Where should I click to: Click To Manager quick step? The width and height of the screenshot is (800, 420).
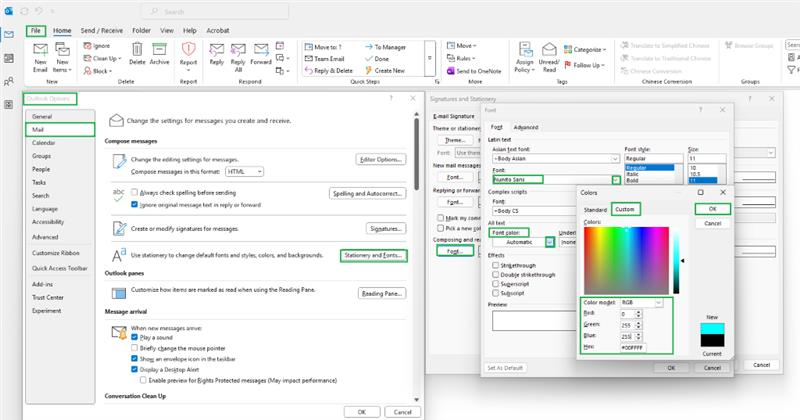click(x=385, y=47)
